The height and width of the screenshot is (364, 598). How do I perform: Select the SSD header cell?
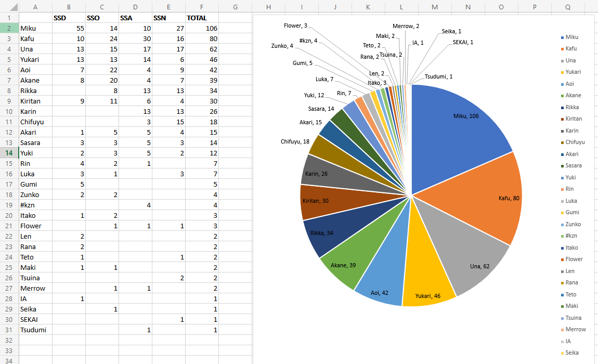[69, 18]
